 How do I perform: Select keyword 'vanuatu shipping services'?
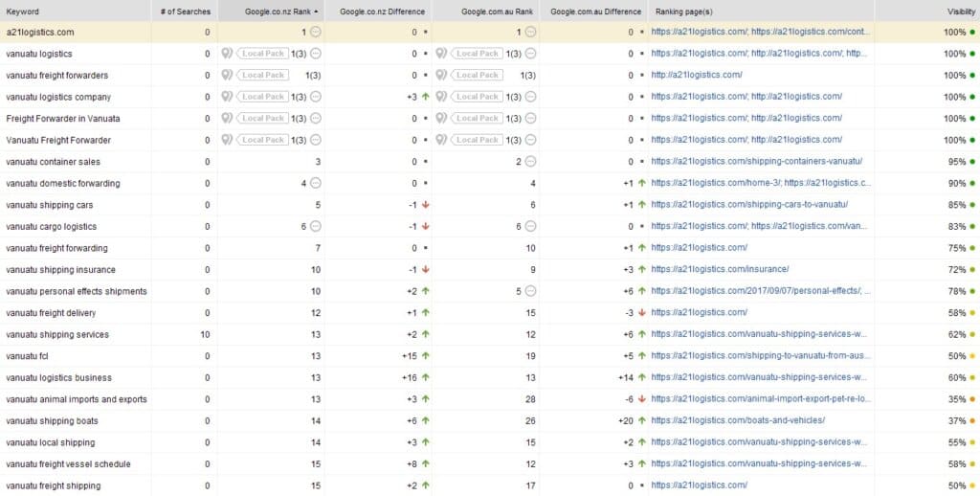[57, 334]
